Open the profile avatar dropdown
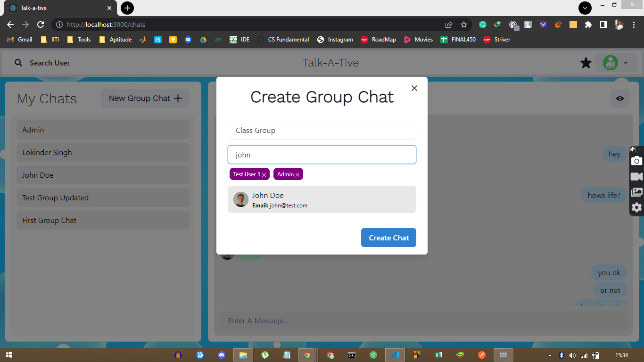 611,62
